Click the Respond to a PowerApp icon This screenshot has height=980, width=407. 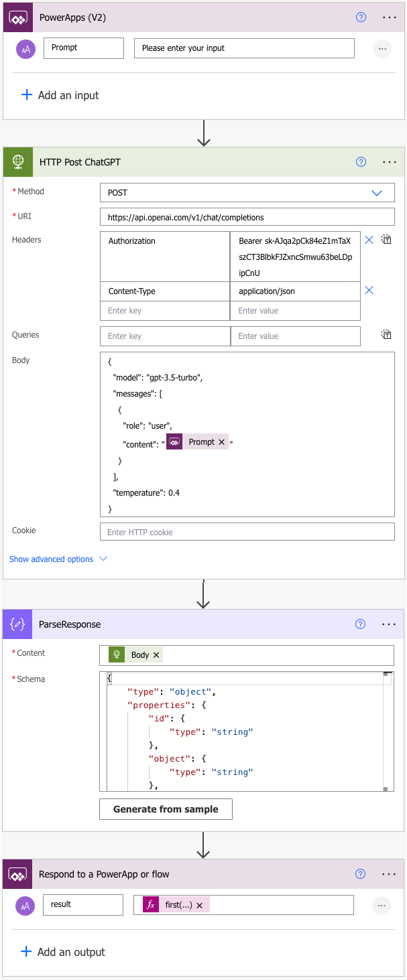coord(17,874)
